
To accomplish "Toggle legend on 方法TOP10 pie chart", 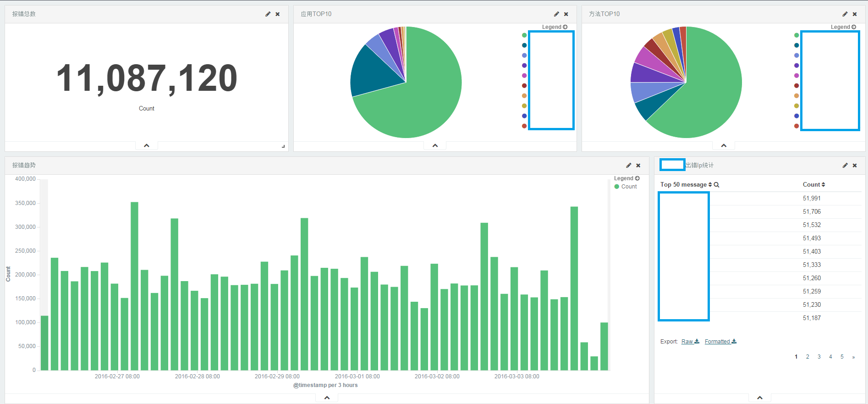I will [843, 27].
